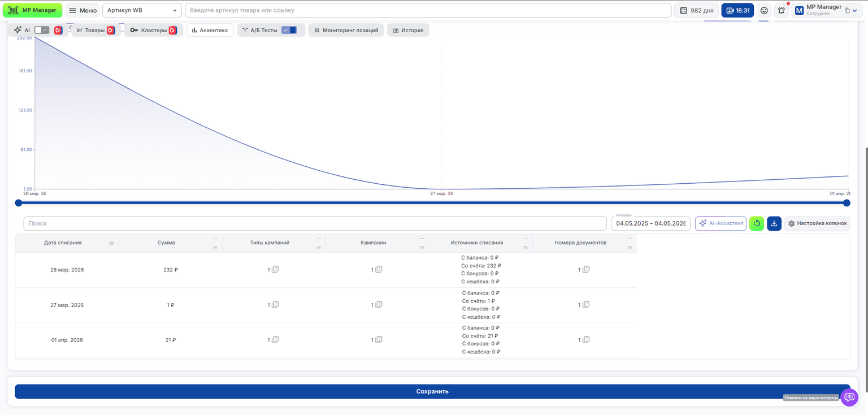Expand the MP Manager account menu
Viewport: 868px width, 415px height.
(x=827, y=10)
